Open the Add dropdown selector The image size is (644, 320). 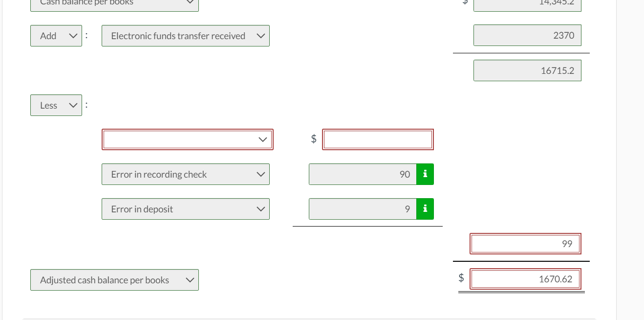[56, 35]
